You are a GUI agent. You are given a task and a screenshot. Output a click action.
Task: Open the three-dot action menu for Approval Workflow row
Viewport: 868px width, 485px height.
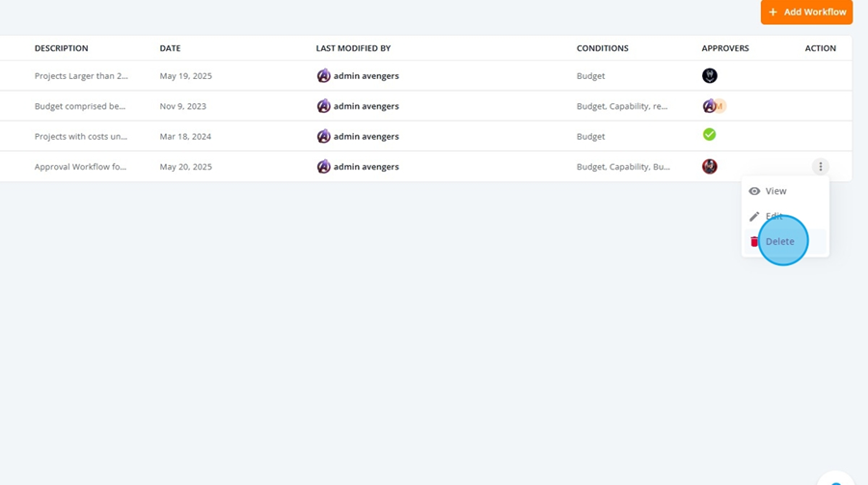pos(821,167)
